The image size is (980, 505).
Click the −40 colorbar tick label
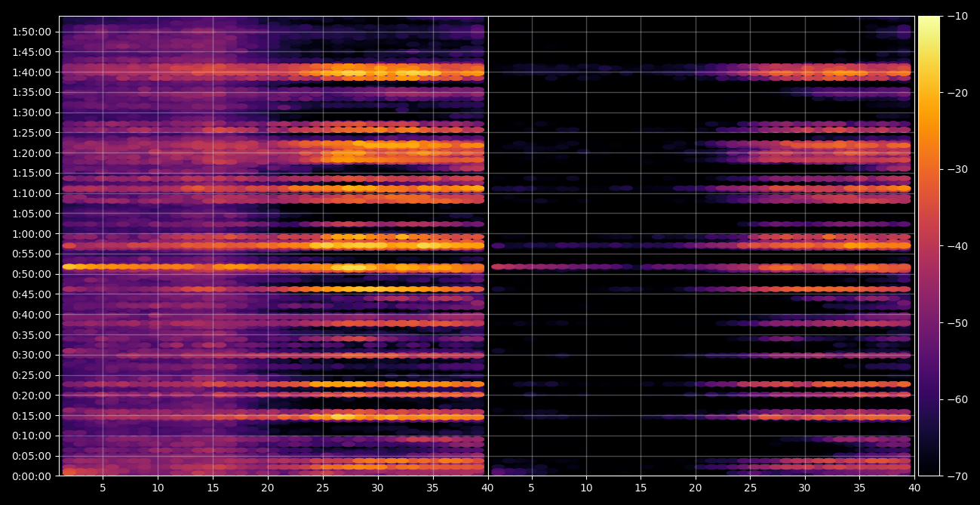pyautogui.click(x=957, y=246)
